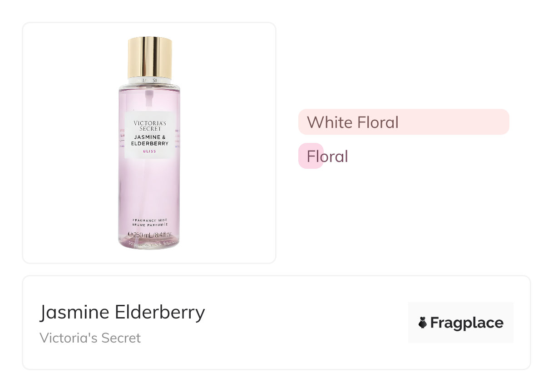Click "Victoria's Secret" printed on bottle label

click(150, 126)
